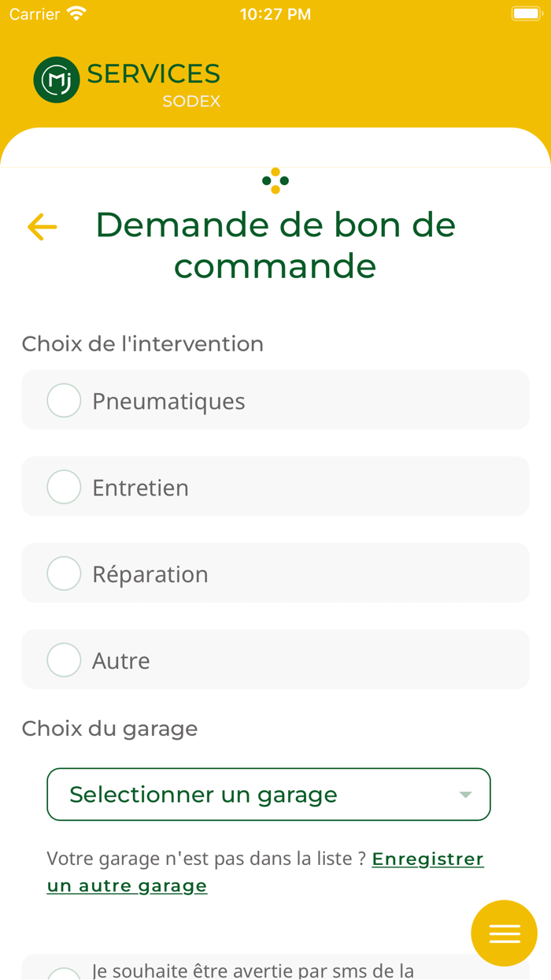
Task: Tap the SERVICES SODEX header title
Action: pos(154,83)
